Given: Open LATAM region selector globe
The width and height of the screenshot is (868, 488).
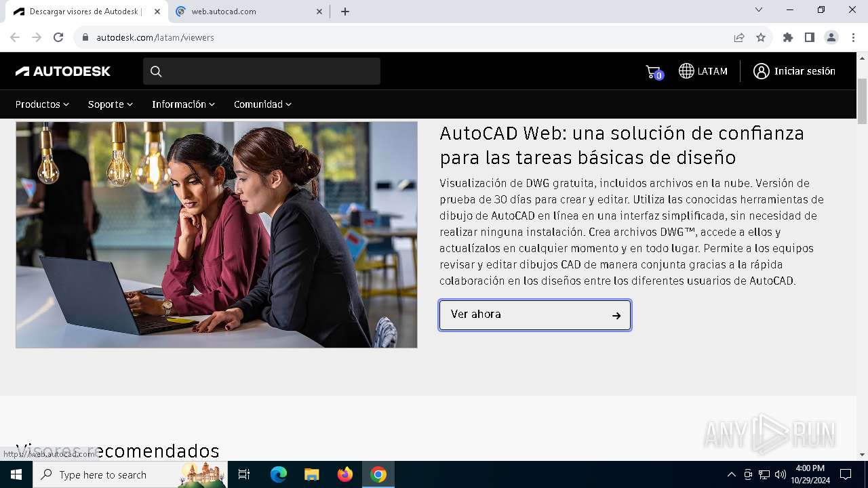Looking at the screenshot, I should click(x=686, y=71).
